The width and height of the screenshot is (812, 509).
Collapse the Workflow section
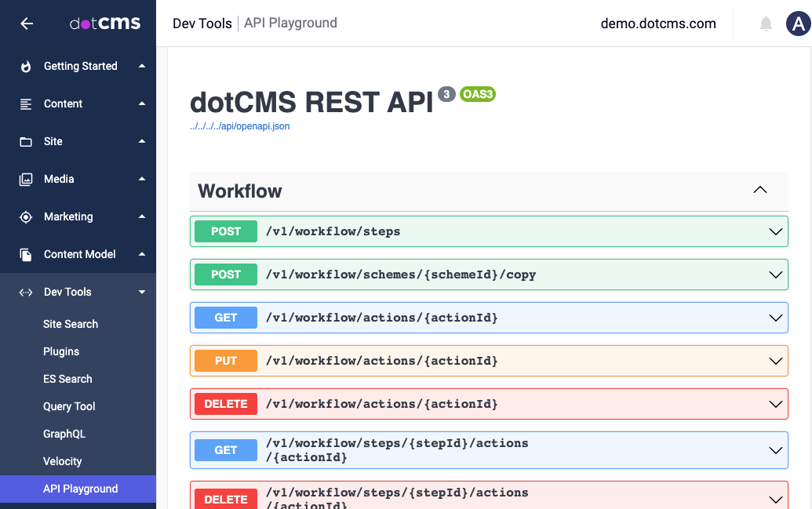(x=759, y=191)
